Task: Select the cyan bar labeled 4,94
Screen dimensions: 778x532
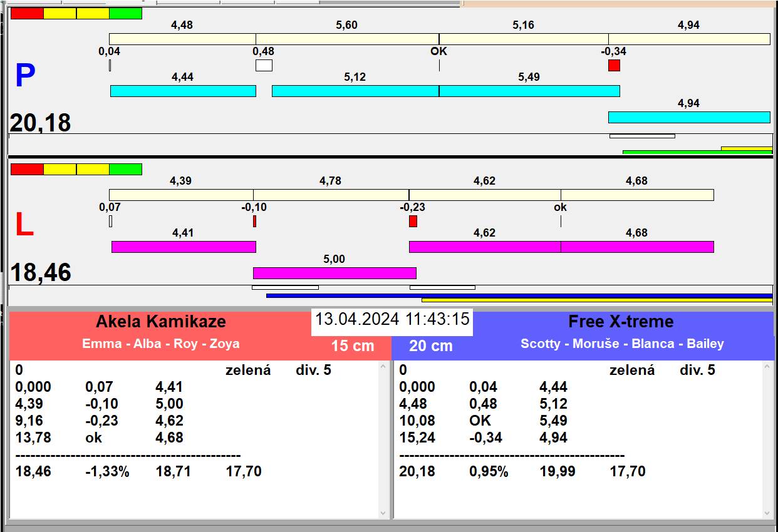Action: click(x=689, y=117)
